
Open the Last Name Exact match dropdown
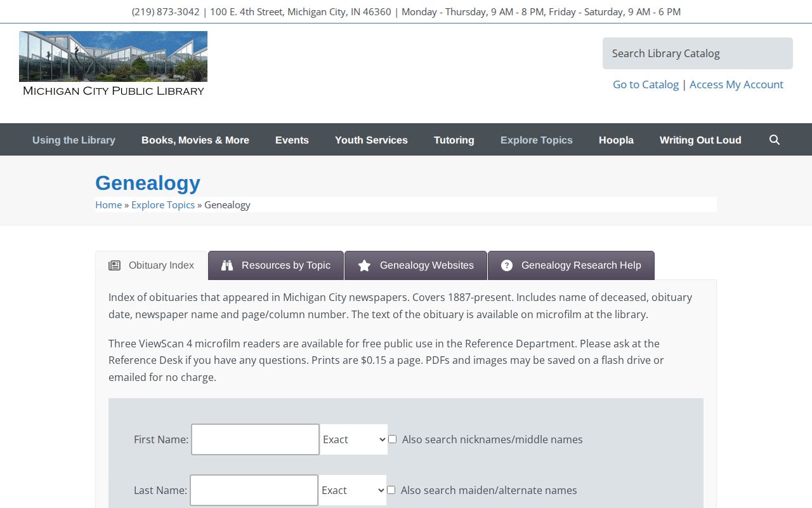[352, 490]
